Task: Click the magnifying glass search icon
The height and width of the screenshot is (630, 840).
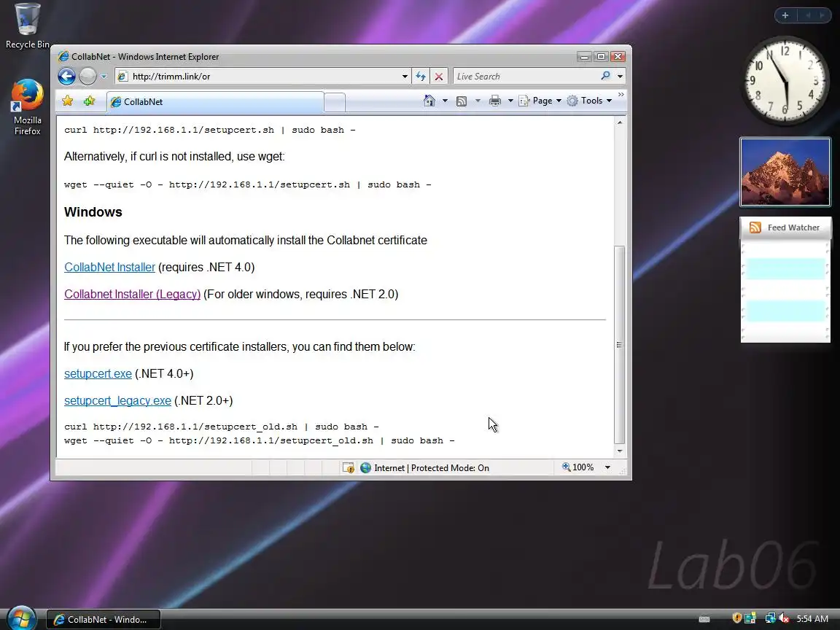Action: (605, 76)
